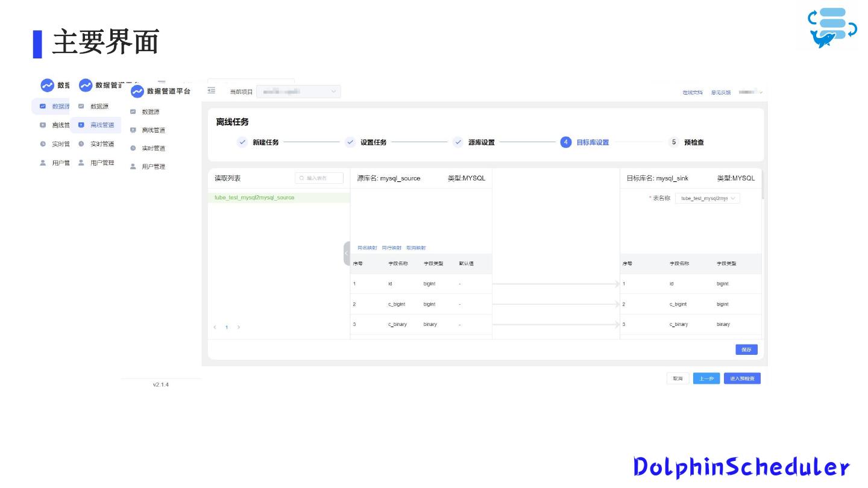
Task: Click the icon beside the highlighted 数据源 entry
Action: click(43, 106)
